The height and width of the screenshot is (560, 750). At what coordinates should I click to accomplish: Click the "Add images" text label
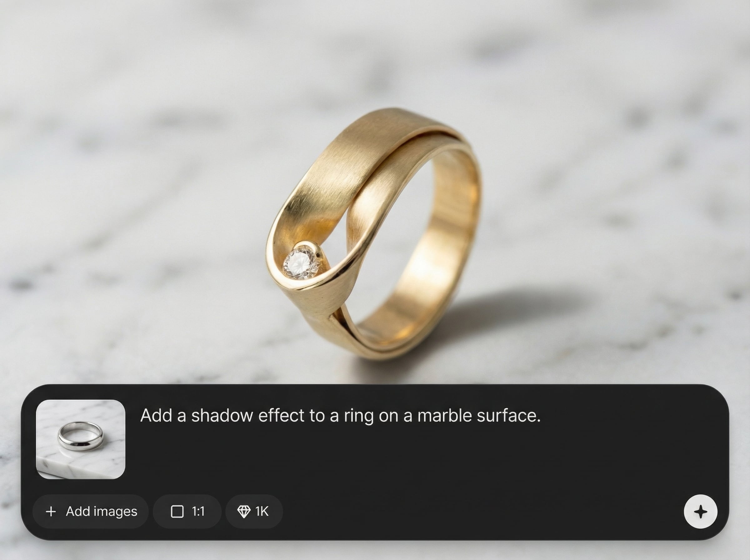click(101, 512)
